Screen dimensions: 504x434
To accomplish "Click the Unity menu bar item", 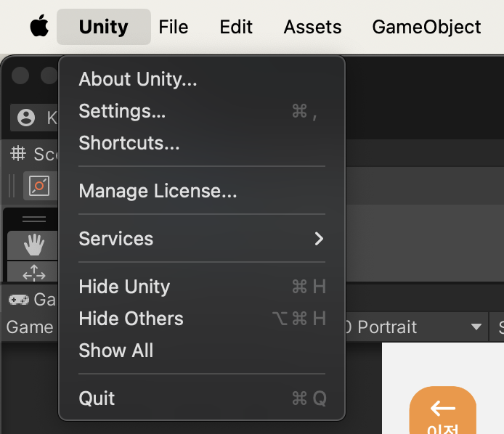I will 104,27.
